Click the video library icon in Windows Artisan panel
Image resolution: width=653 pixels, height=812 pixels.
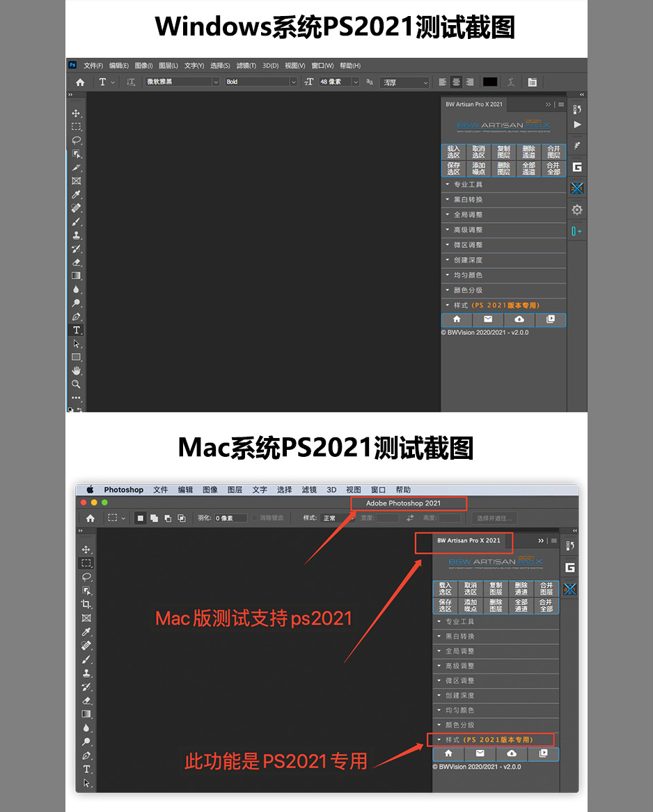[551, 320]
